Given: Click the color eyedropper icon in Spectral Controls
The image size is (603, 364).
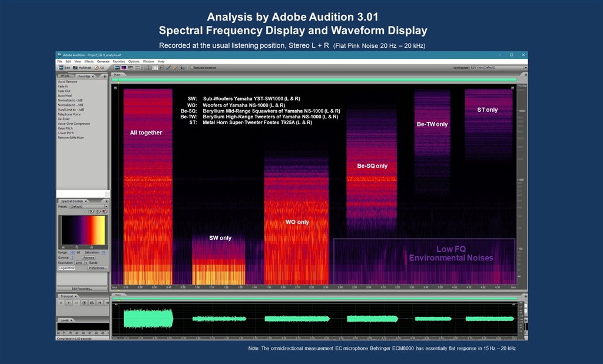Looking at the screenshot, I should (x=105, y=211).
